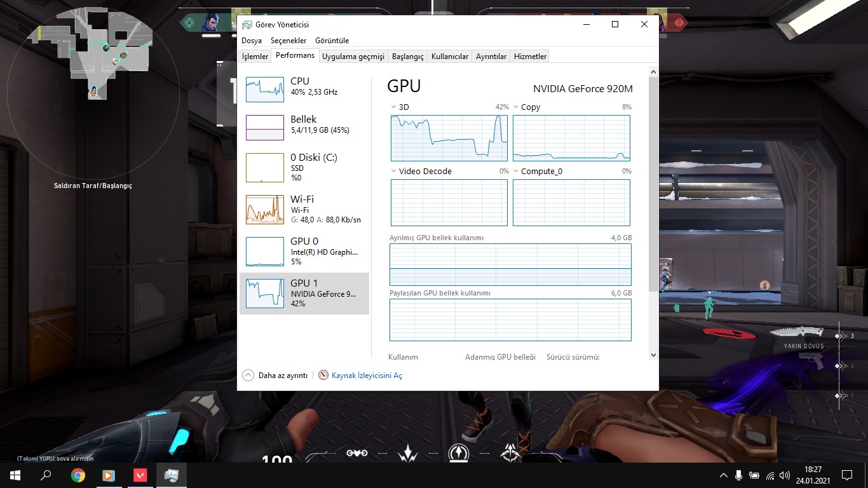868x488 pixels.
Task: Click the Adanmış GPU belleği label
Action: [500, 357]
